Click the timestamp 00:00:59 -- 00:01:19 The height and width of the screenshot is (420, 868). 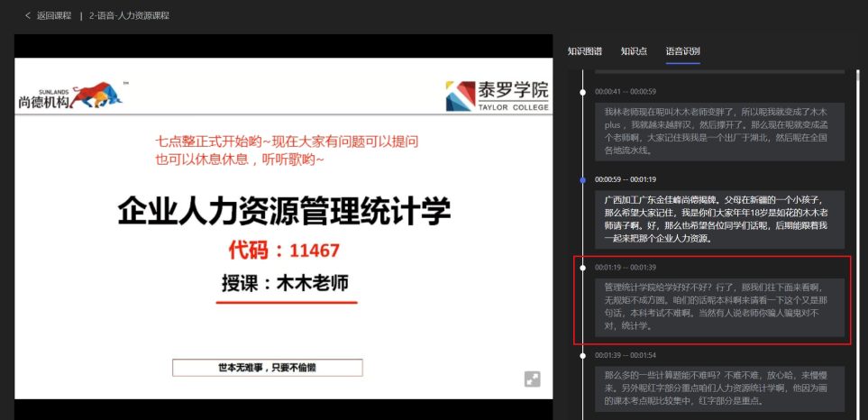(x=626, y=180)
